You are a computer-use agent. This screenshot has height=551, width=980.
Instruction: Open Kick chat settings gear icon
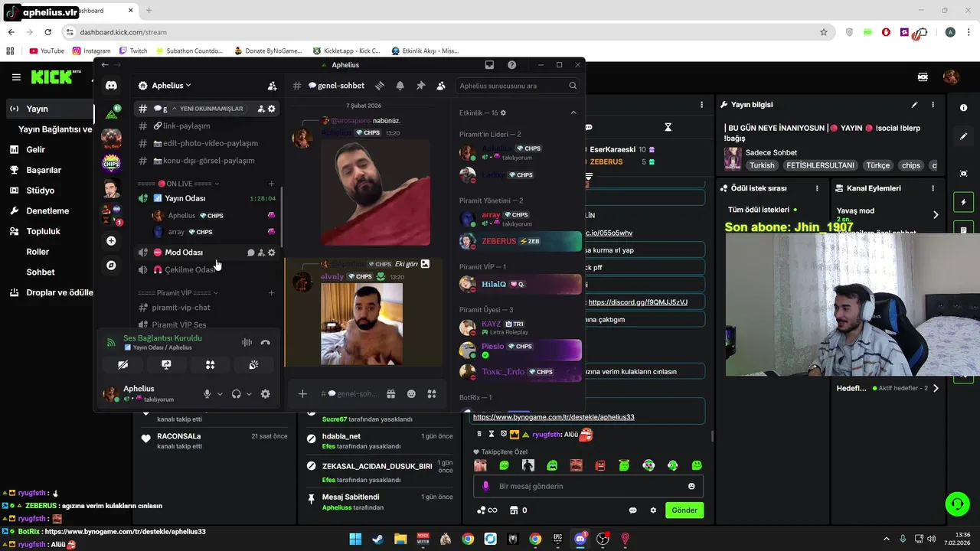(653, 510)
